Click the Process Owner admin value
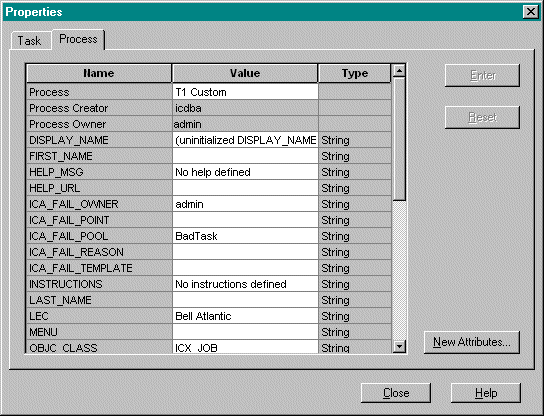 click(x=245, y=124)
